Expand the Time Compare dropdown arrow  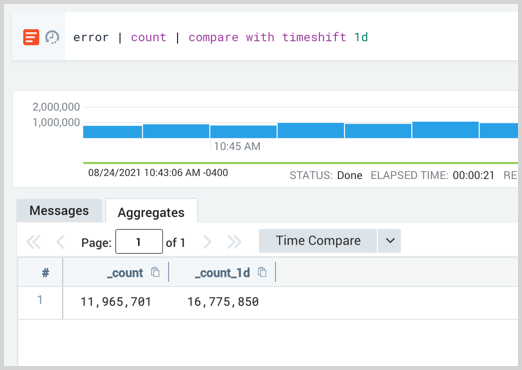tap(390, 241)
